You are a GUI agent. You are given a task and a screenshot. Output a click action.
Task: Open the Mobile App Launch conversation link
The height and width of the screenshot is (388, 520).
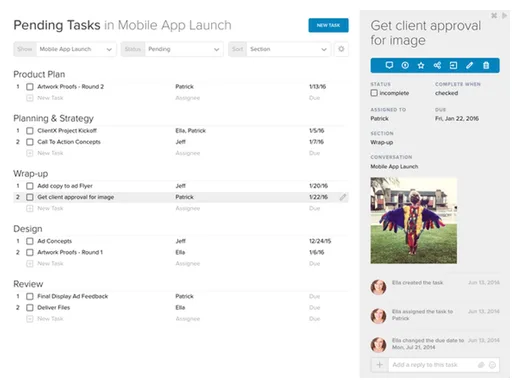point(394,166)
